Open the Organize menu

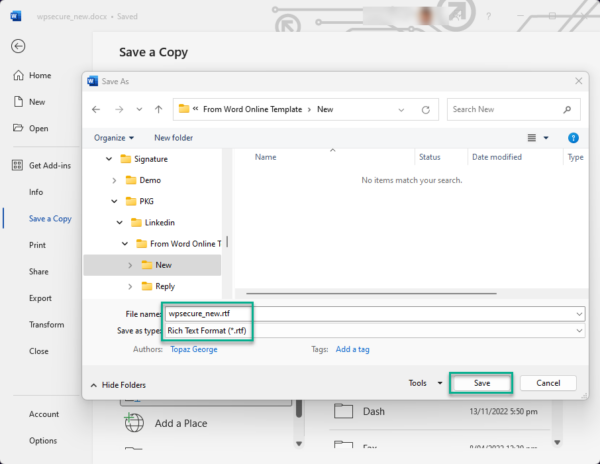pyautogui.click(x=115, y=137)
